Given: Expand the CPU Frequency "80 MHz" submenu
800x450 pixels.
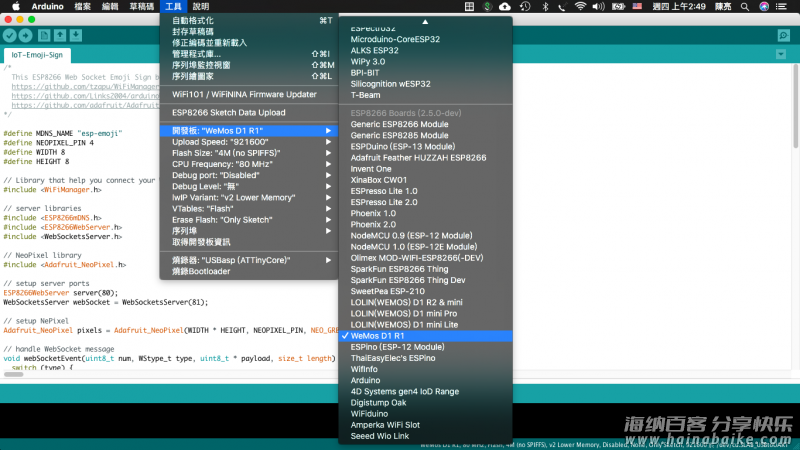Looking at the screenshot, I should (x=249, y=164).
